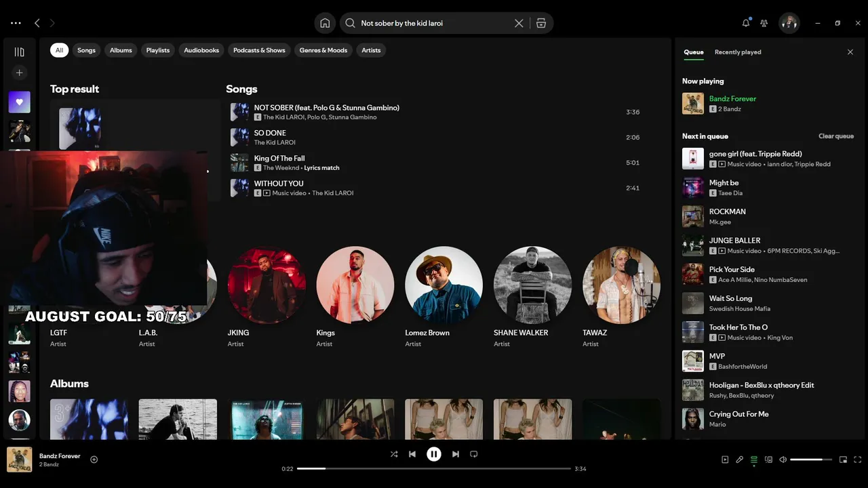This screenshot has width=868, height=488.
Task: Open 2 Bandz artist link in Now playing
Action: coord(730,109)
